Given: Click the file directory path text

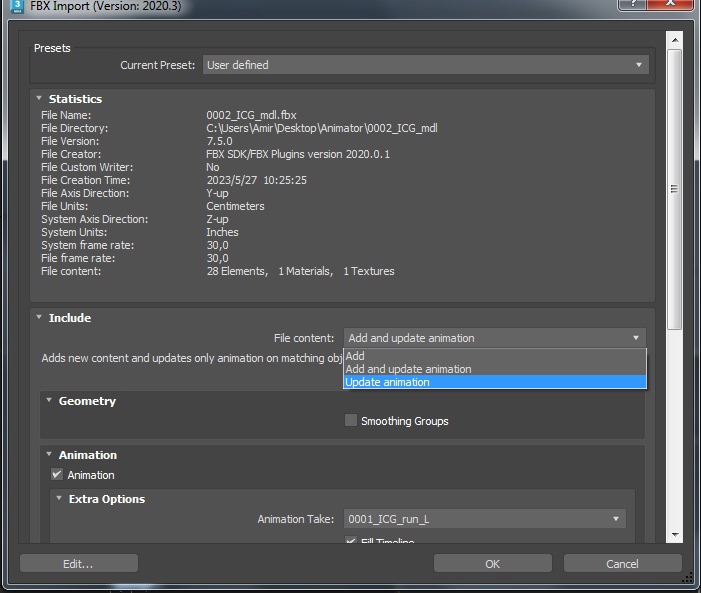Looking at the screenshot, I should (321, 128).
